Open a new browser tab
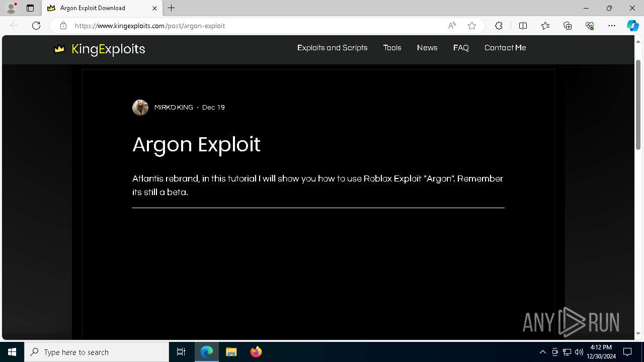The width and height of the screenshot is (644, 362). 172,8
